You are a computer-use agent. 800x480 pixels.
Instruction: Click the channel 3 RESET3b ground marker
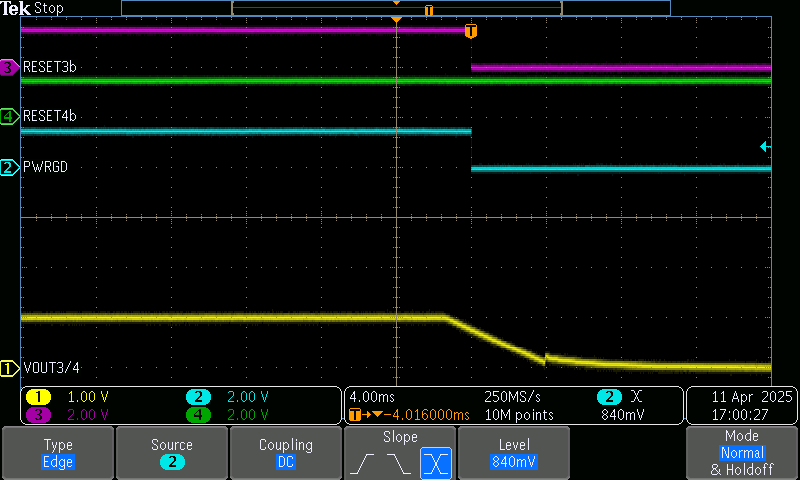[x=9, y=68]
